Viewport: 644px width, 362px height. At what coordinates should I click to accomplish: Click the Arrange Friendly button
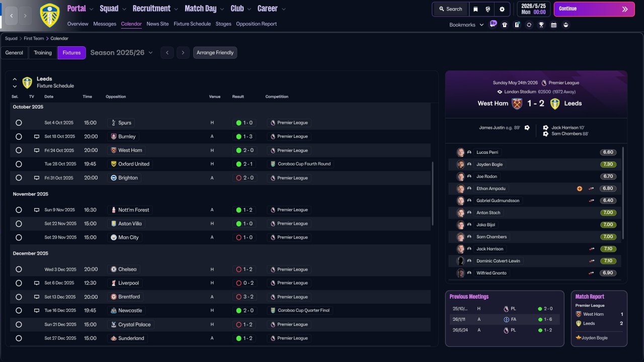[215, 53]
